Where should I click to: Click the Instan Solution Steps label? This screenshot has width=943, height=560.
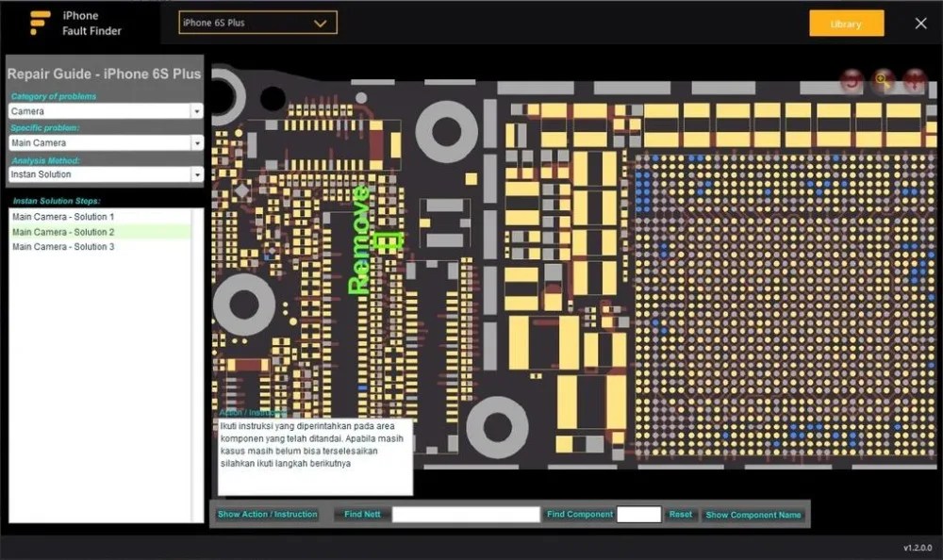(57, 201)
